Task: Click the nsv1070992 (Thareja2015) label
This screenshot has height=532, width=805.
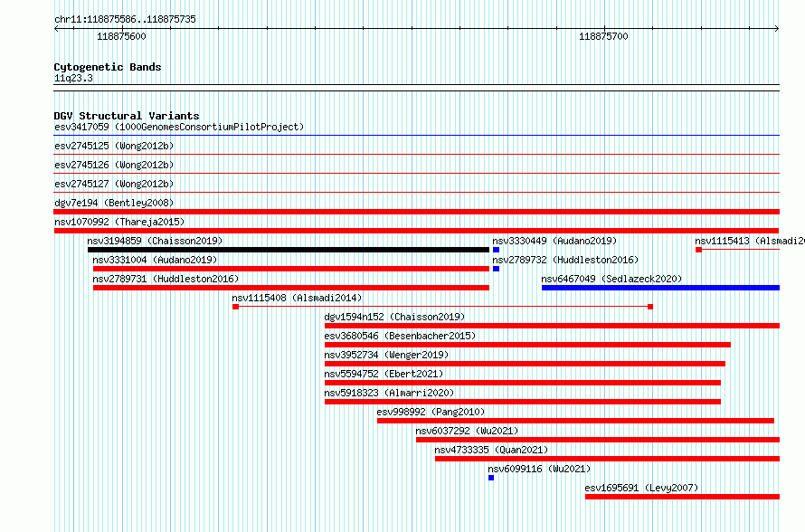Action: [x=119, y=222]
